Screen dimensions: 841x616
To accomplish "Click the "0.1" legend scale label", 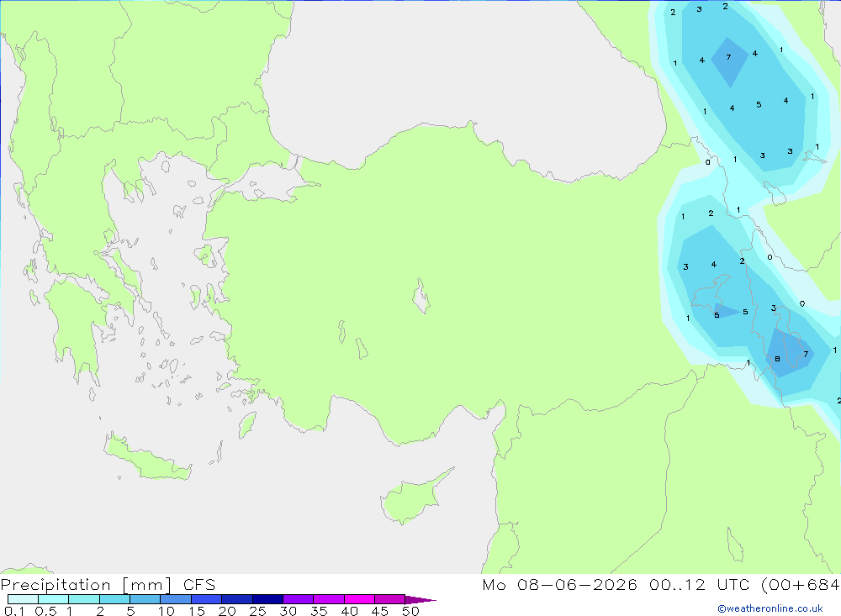I will tap(14, 611).
